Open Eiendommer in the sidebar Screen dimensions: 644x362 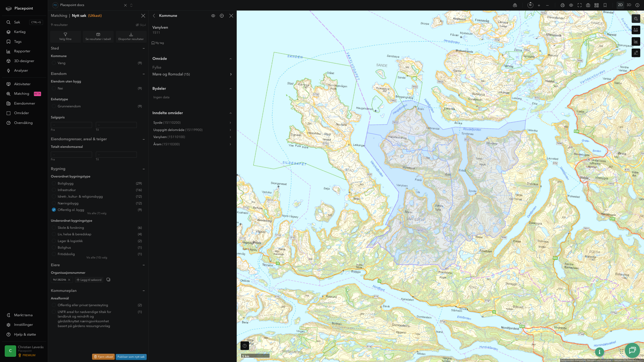24,103
